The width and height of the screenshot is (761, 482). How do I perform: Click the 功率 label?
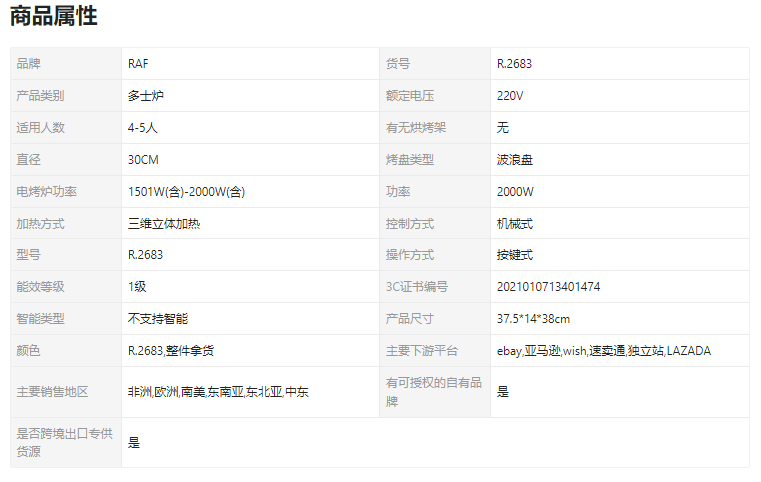tap(398, 192)
